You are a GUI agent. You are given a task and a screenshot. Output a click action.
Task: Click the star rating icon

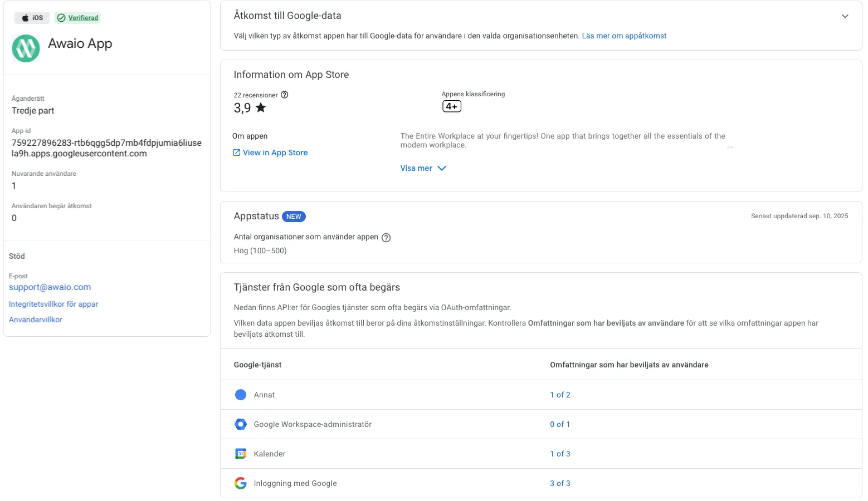click(x=261, y=107)
